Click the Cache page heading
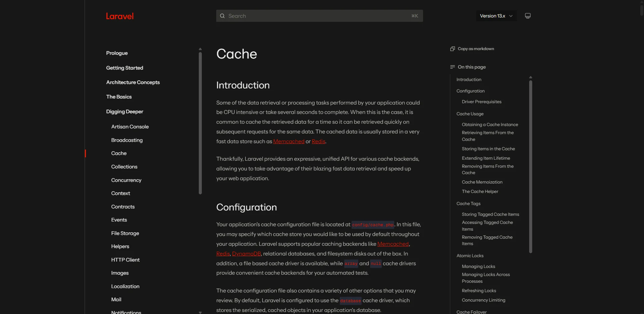644x314 pixels. 237,54
